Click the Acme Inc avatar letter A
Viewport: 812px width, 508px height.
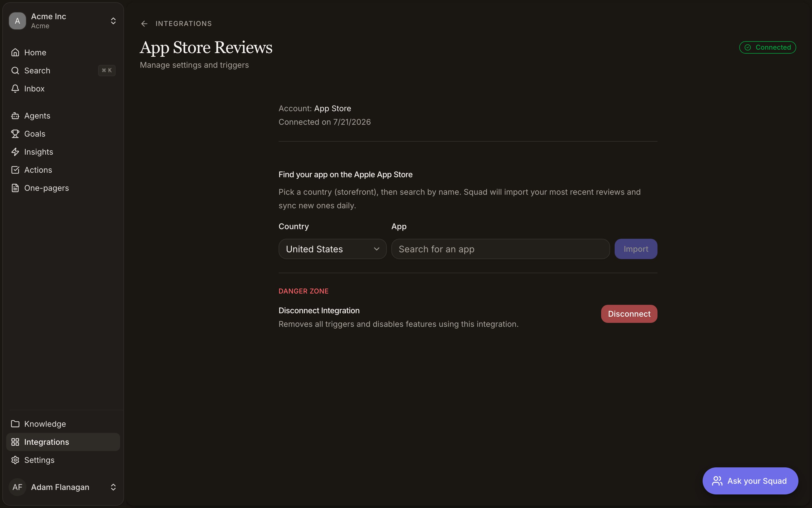click(17, 21)
